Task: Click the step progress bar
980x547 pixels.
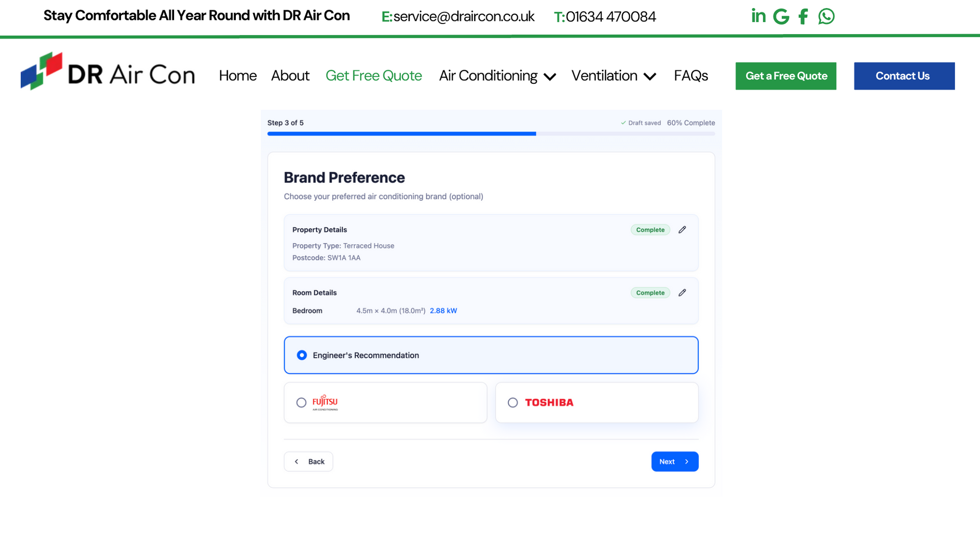Action: [491, 133]
